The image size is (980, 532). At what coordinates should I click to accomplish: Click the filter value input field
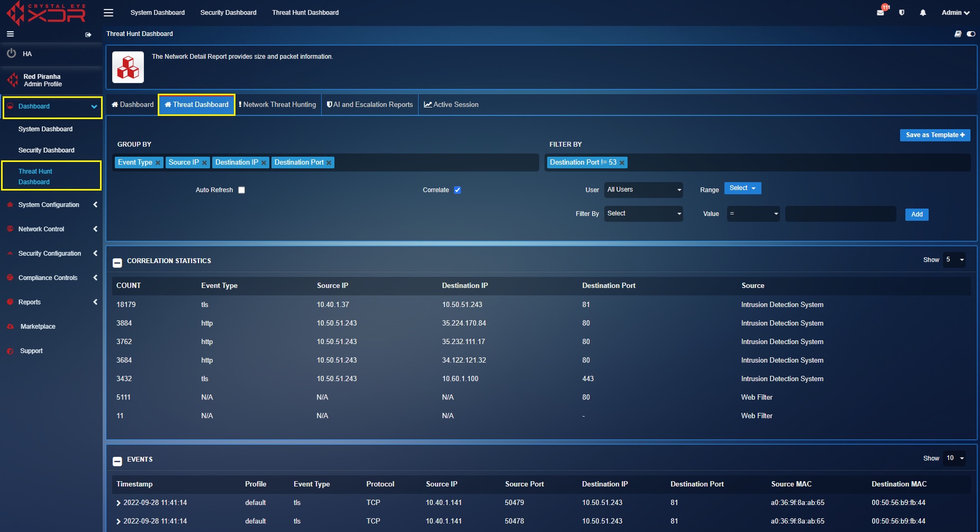(x=840, y=214)
